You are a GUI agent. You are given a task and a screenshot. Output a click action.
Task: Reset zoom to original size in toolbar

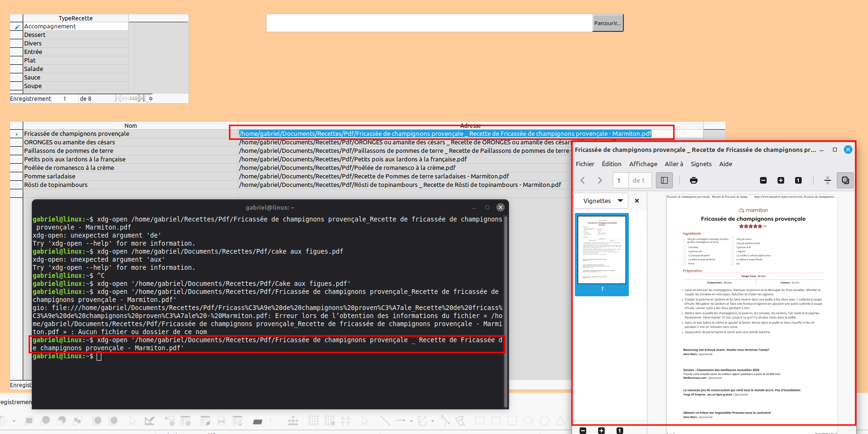(x=798, y=180)
